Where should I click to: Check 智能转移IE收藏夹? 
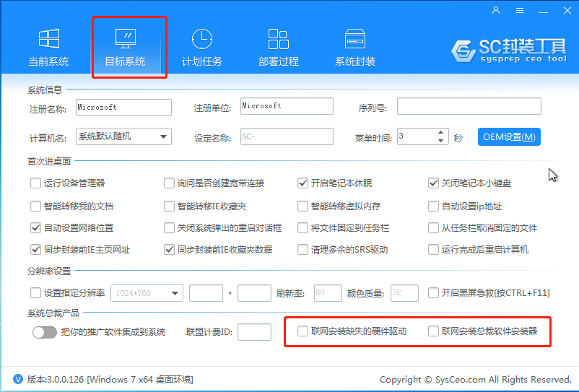tap(169, 206)
